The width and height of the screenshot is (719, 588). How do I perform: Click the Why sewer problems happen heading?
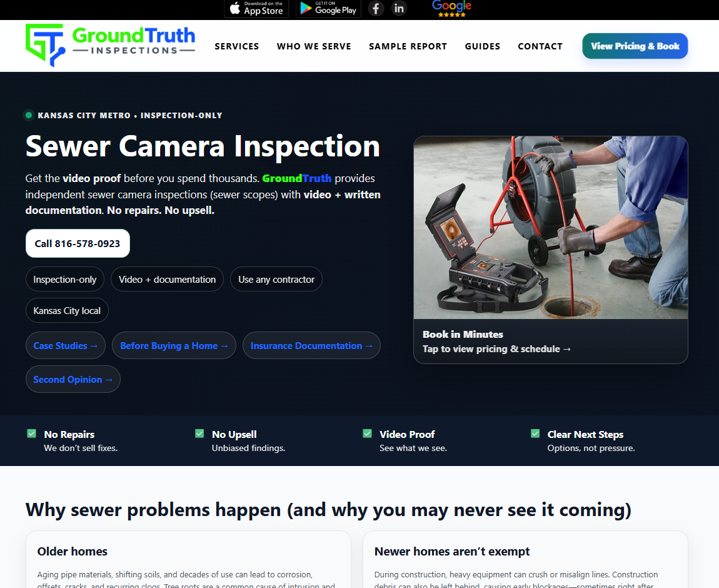[x=328, y=510]
